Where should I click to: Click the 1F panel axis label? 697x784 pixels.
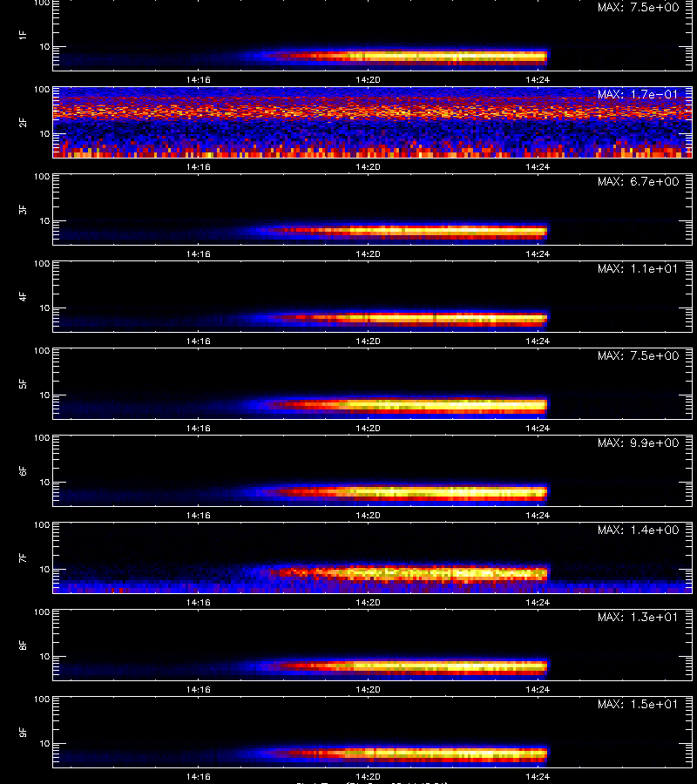(23, 35)
